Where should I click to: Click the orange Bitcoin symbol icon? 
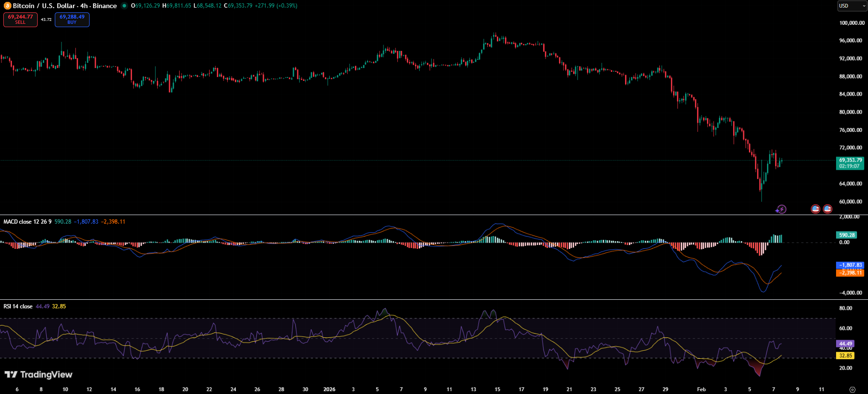pyautogui.click(x=7, y=6)
